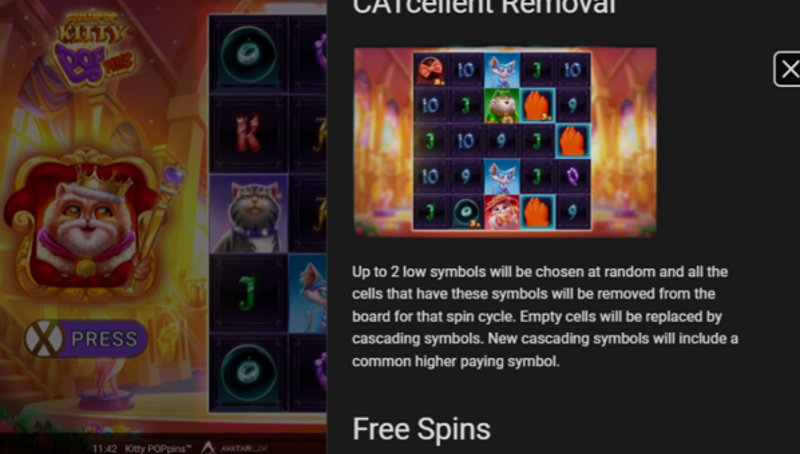Viewport: 800px width, 454px height.
Task: Click the red K reel symbol
Action: pyautogui.click(x=248, y=134)
